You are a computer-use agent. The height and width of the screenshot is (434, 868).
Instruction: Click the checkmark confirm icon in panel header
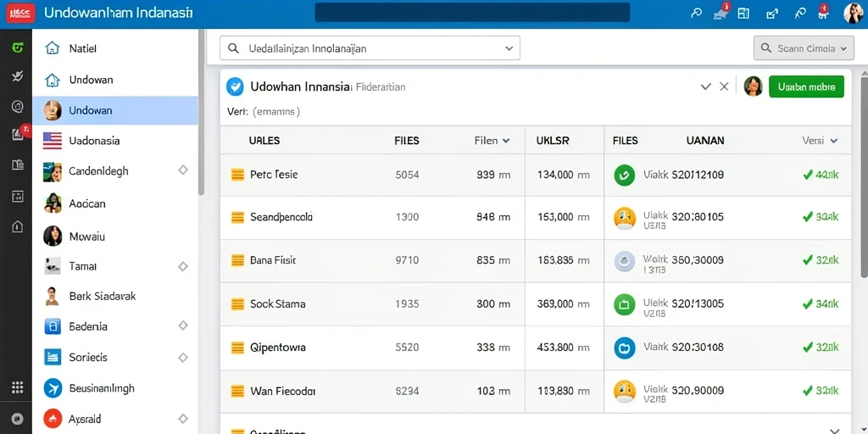click(x=706, y=86)
